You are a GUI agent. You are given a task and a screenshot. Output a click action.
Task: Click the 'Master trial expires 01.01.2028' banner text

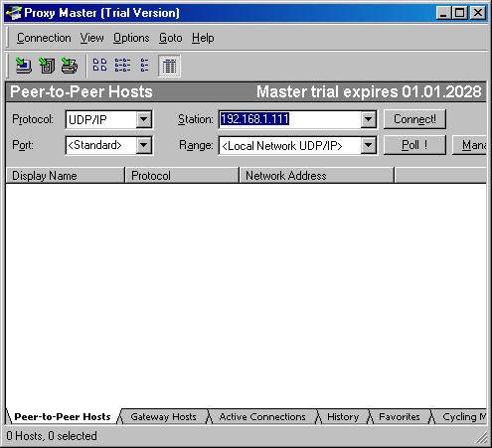(x=369, y=91)
